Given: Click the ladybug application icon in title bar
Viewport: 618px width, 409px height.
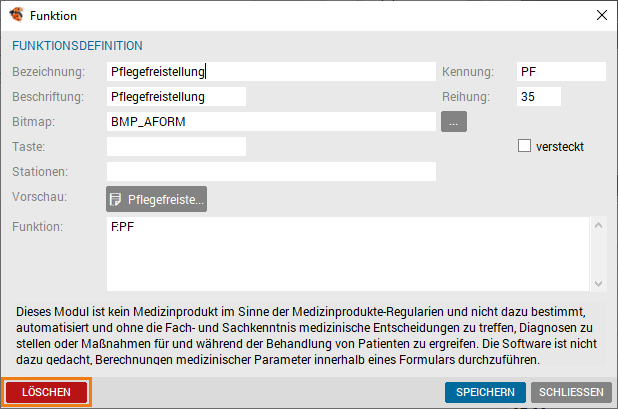Looking at the screenshot, I should 16,15.
